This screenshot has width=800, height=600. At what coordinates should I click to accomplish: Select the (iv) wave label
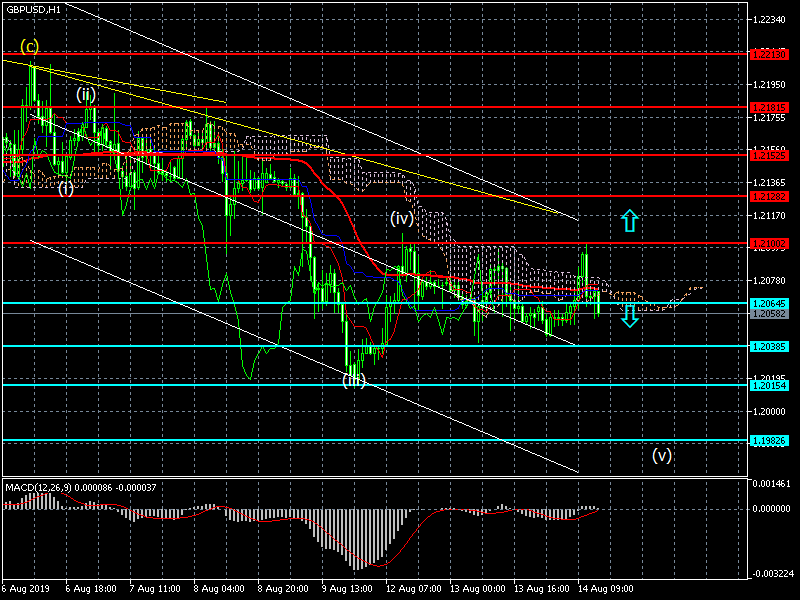click(x=402, y=218)
